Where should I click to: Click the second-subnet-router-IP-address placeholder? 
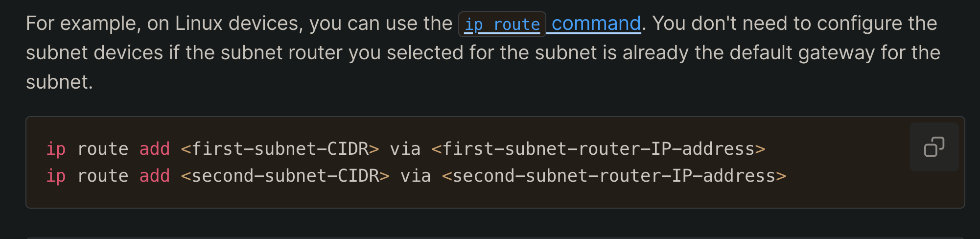click(614, 176)
